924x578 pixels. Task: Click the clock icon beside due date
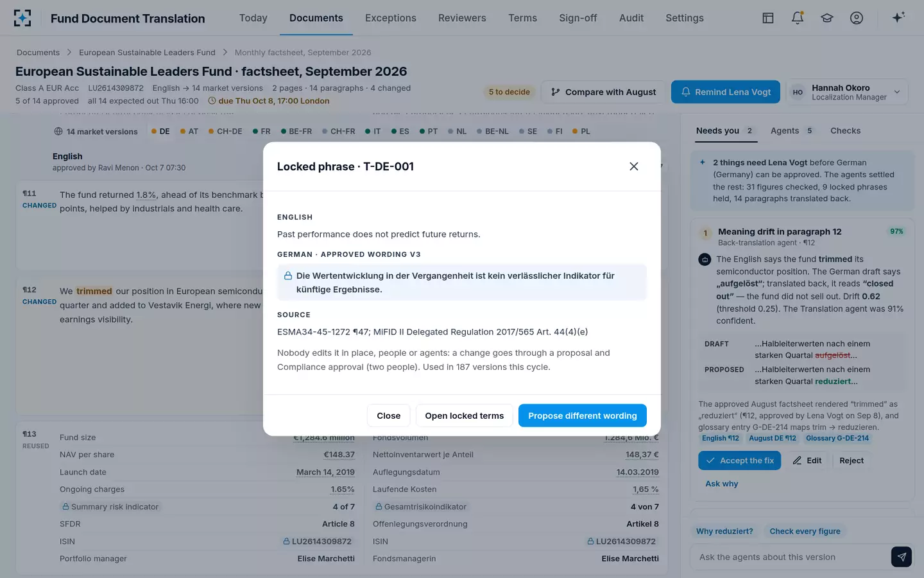pyautogui.click(x=212, y=101)
